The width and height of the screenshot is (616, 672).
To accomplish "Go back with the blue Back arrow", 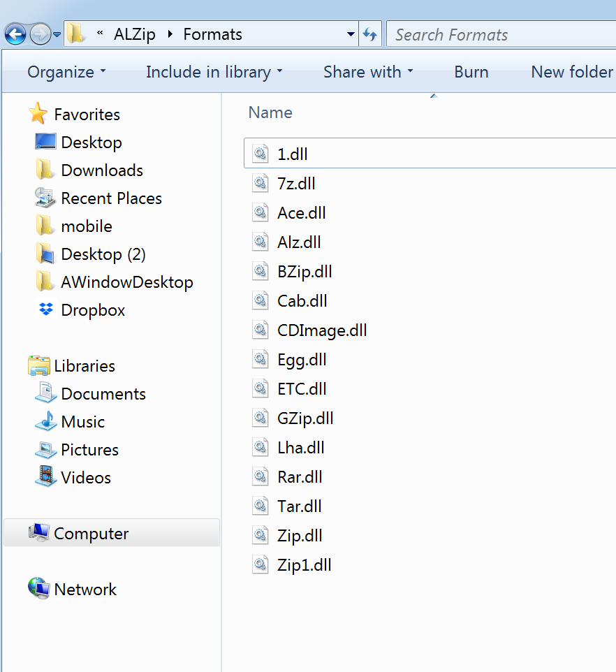I will point(15,34).
